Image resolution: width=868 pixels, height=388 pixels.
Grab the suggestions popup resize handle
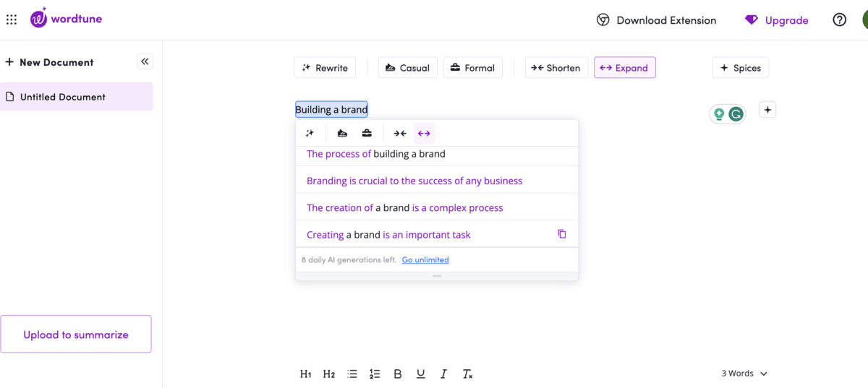[437, 276]
